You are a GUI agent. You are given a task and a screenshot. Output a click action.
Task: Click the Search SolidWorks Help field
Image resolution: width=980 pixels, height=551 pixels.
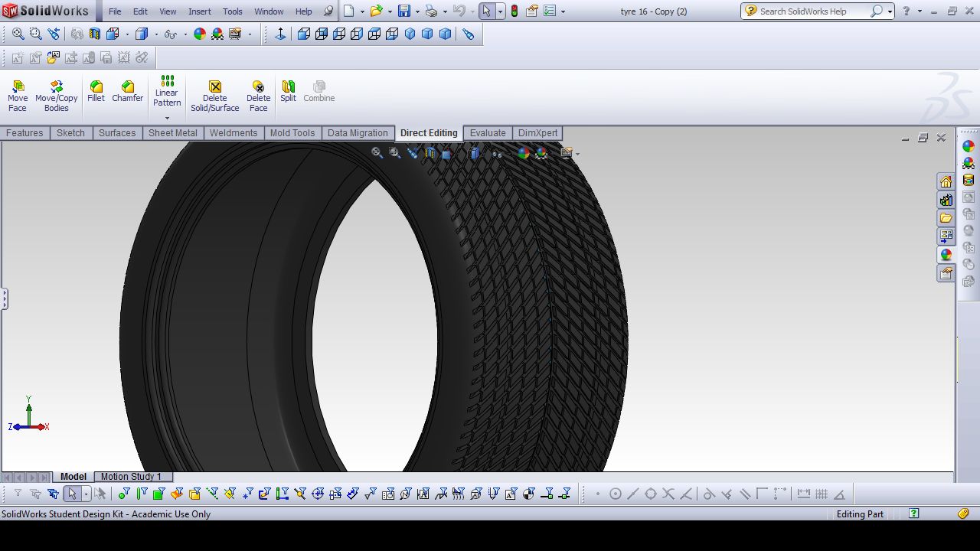(x=813, y=11)
